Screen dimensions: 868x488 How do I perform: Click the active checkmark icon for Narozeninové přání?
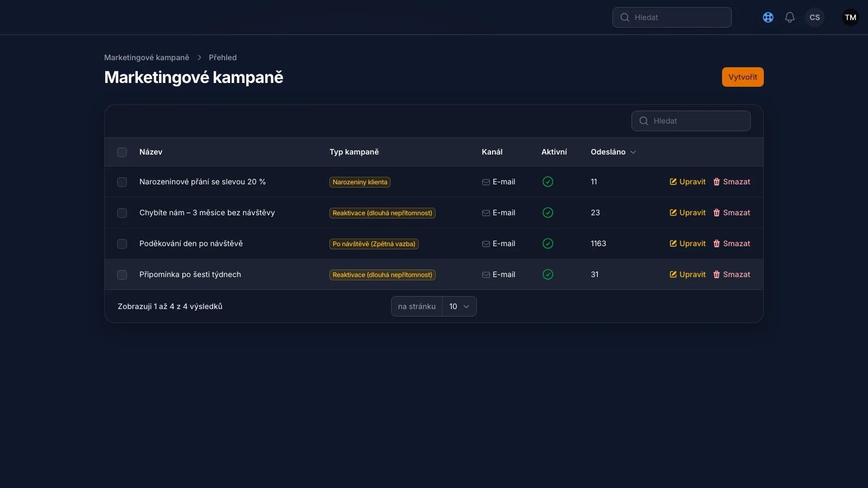tap(548, 182)
